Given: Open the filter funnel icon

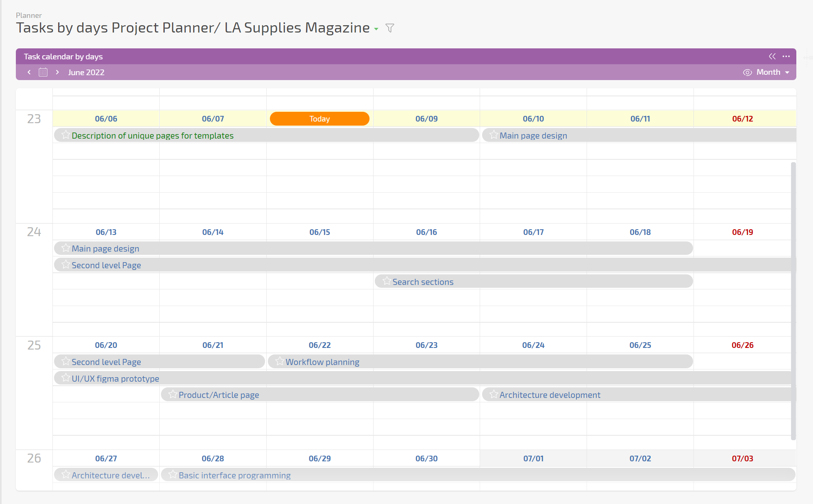Looking at the screenshot, I should [389, 28].
